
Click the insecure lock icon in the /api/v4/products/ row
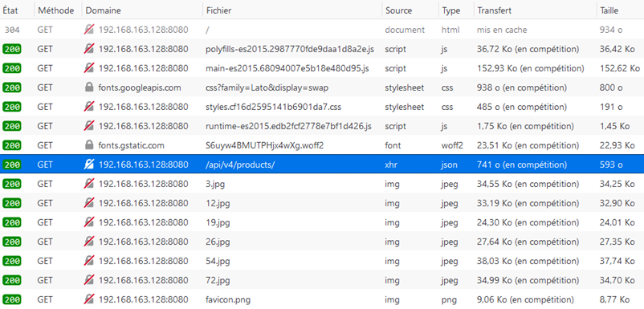pyautogui.click(x=89, y=165)
